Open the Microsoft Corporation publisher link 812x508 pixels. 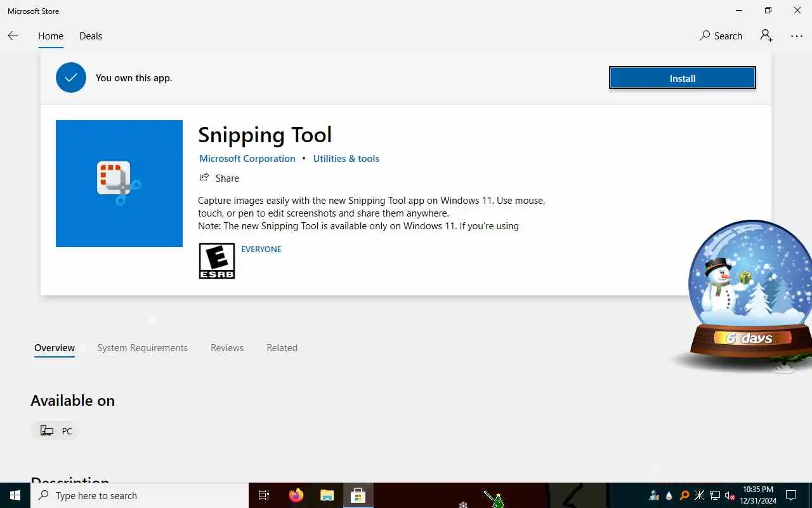(247, 159)
